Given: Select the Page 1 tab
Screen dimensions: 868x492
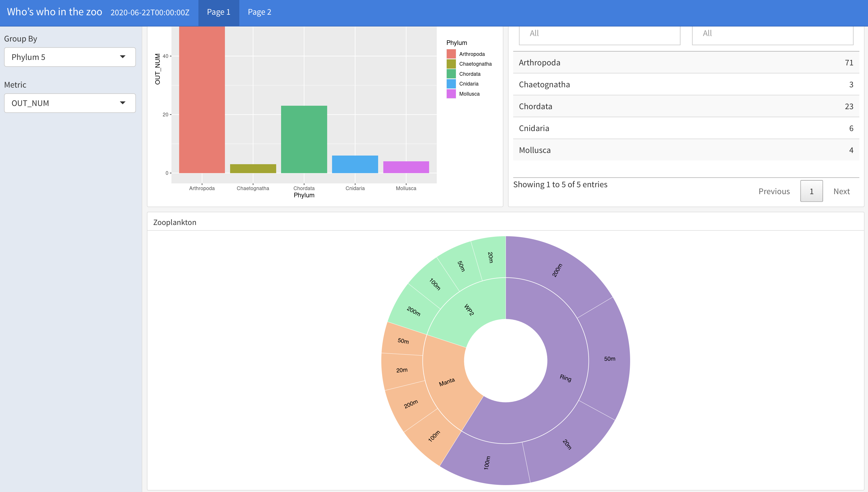Looking at the screenshot, I should [x=218, y=12].
